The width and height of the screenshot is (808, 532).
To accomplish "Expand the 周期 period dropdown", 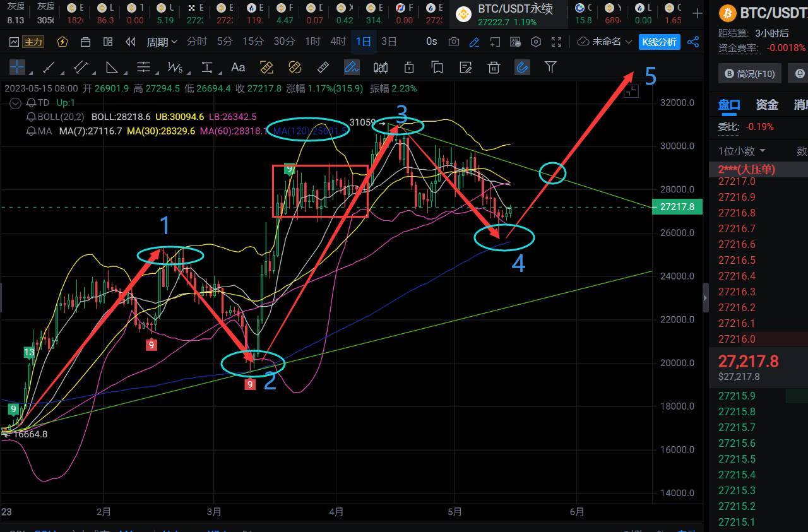I will [162, 42].
